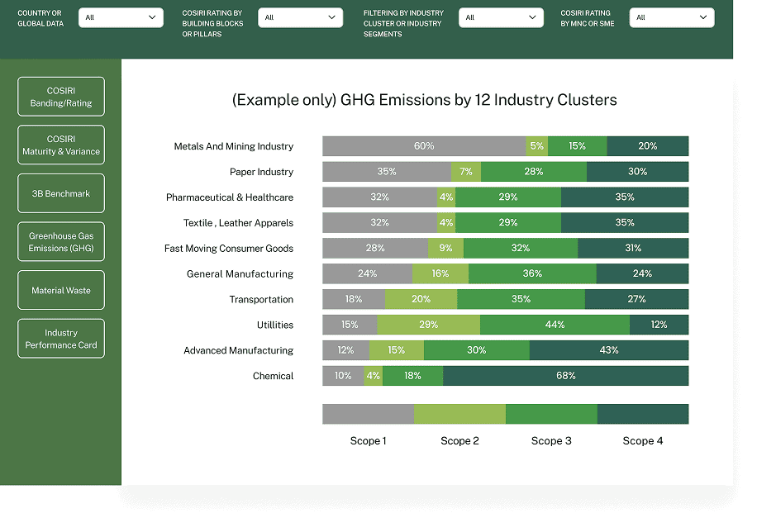Click the 60% segment for Metals and Mining

pyautogui.click(x=424, y=146)
